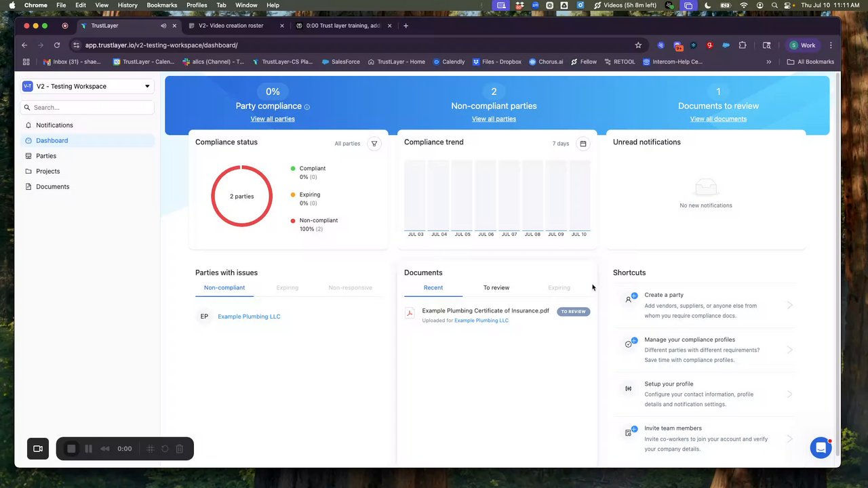Switch to the Trust layer training browser tab
The height and width of the screenshot is (488, 868).
click(343, 26)
